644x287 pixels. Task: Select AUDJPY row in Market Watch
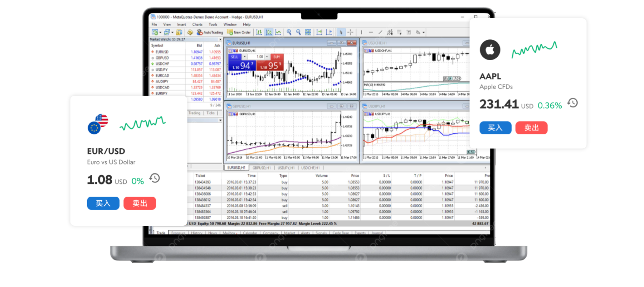pyautogui.click(x=186, y=81)
